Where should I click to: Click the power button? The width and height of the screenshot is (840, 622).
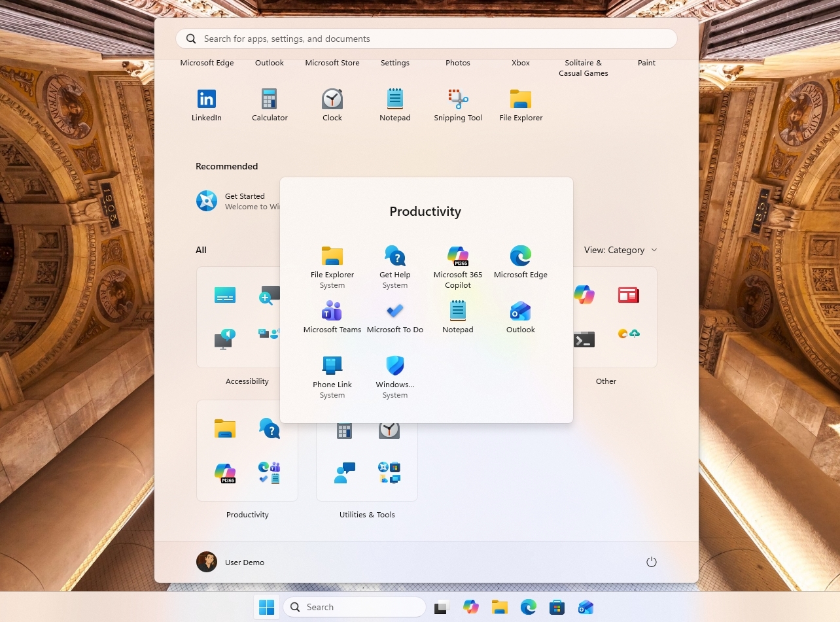[651, 561]
